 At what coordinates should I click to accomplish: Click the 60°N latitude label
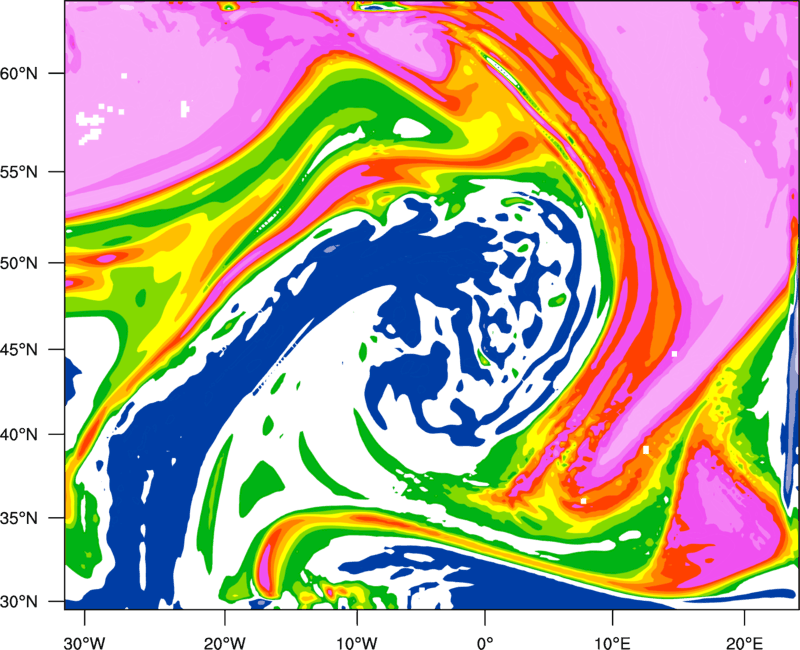(19, 73)
